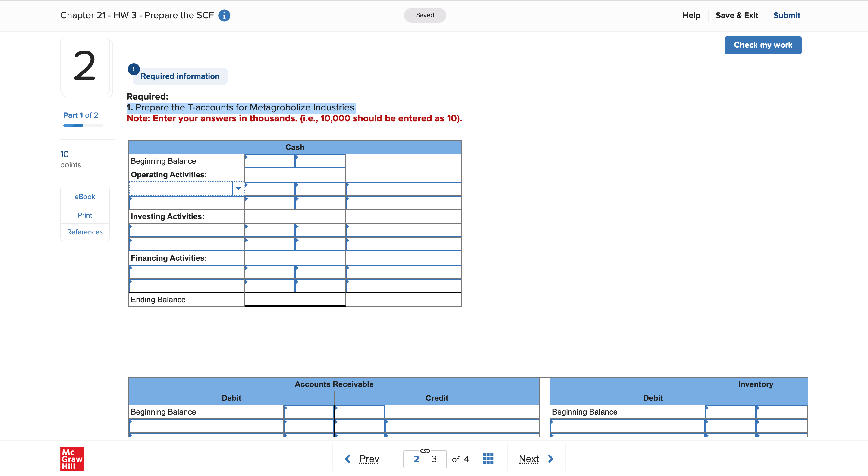Screen dimensions: 868x476
Task: Open the Operating Activities account dropdown
Action: (186, 188)
